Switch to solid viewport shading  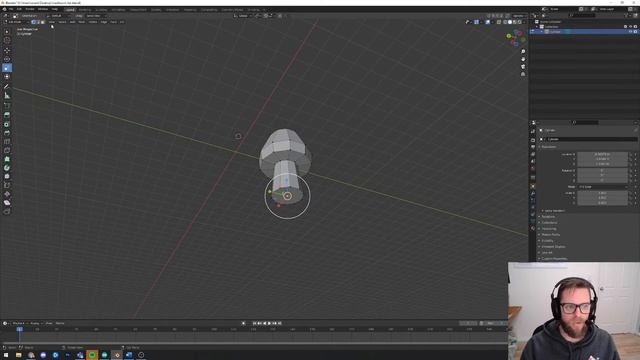(x=510, y=22)
